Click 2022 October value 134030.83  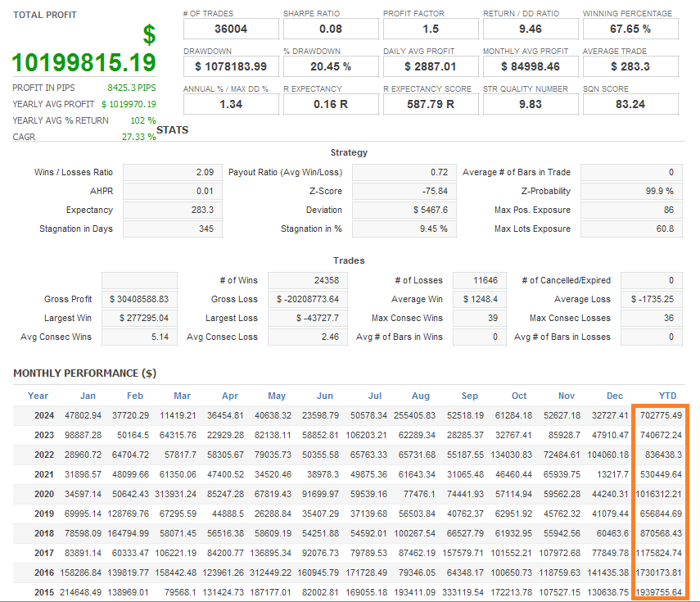(x=511, y=455)
